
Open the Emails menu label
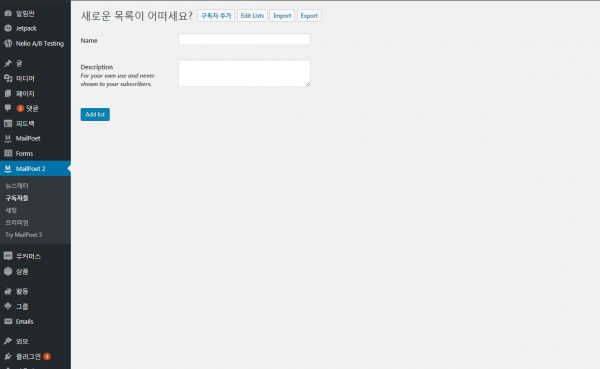(24, 321)
